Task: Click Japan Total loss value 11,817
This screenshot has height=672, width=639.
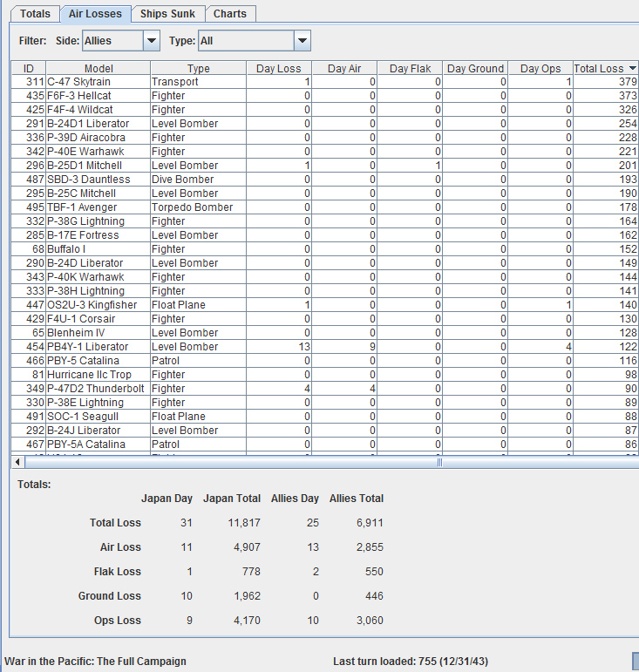Action: coord(244,523)
